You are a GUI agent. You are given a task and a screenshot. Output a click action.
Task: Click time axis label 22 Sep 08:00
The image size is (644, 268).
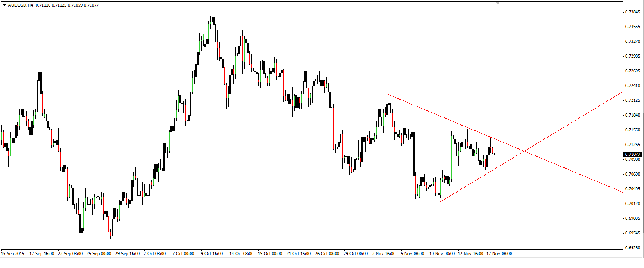pyautogui.click(x=71, y=253)
